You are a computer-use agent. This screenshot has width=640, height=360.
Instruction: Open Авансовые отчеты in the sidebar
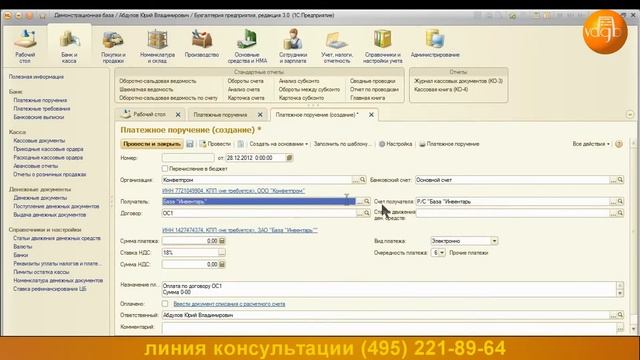(x=36, y=166)
